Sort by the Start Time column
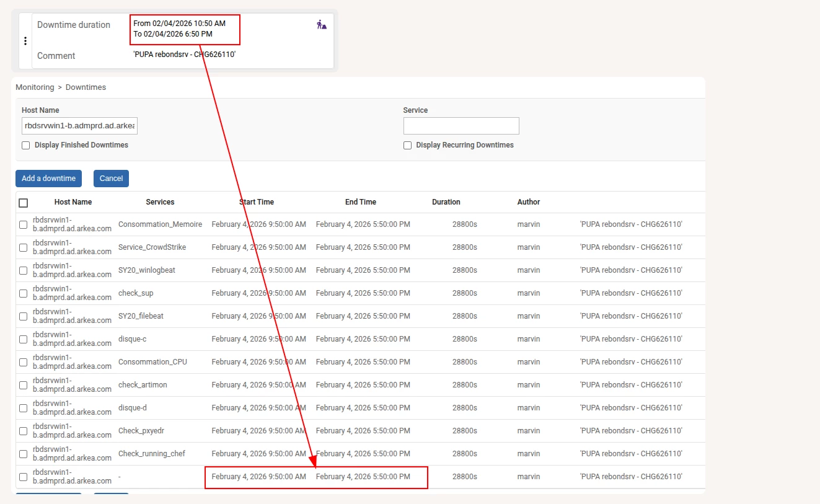Screen dimensions: 820x504 click(x=256, y=202)
